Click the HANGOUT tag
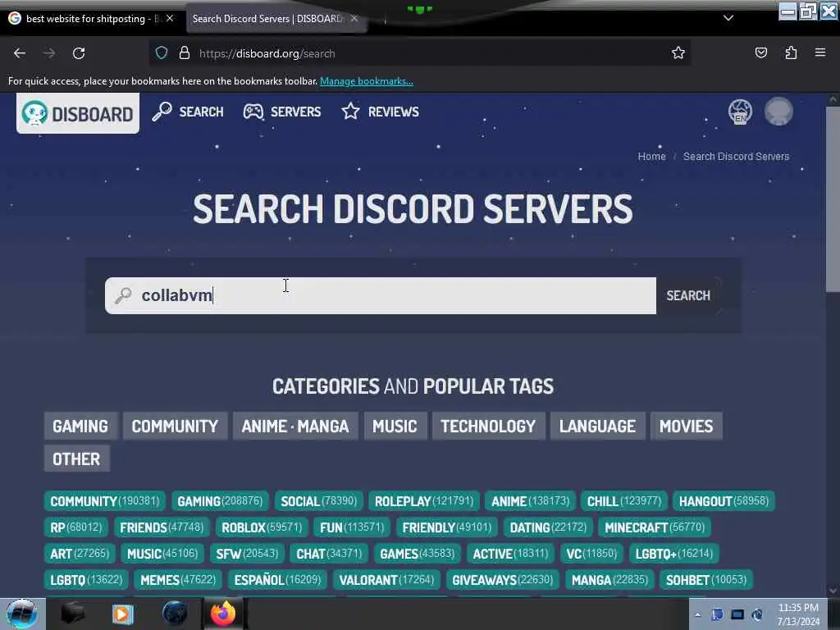Screen dimensions: 840x630 (x=724, y=501)
